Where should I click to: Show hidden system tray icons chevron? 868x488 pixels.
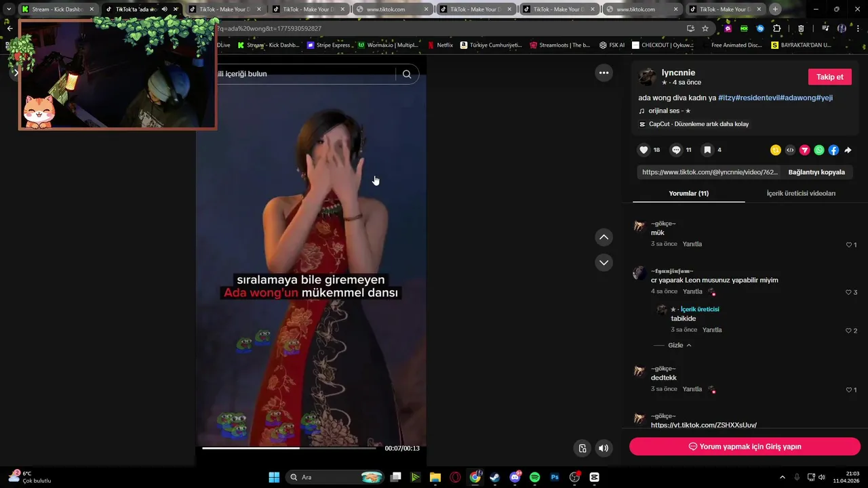point(783,477)
